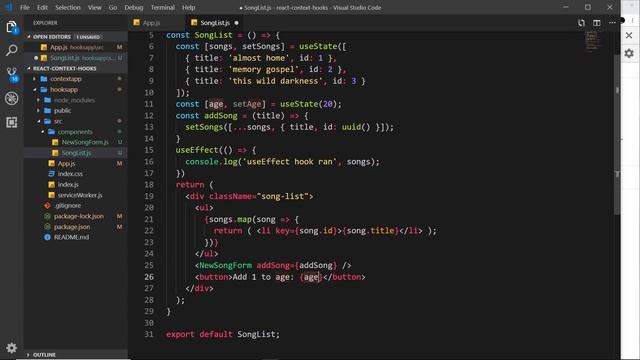Viewport: 640px width, 360px height.
Task: Click the unsaved dot on the SongList.js tab
Action: pos(236,23)
